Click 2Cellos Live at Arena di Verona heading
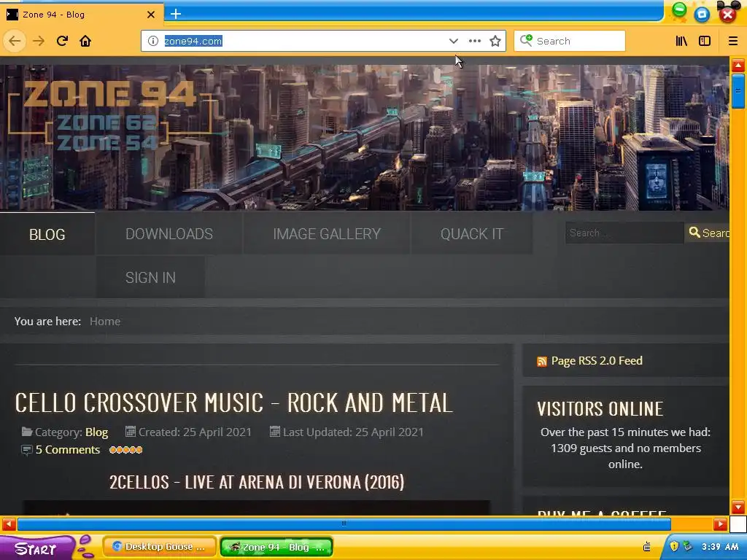The image size is (747, 560). 257,482
